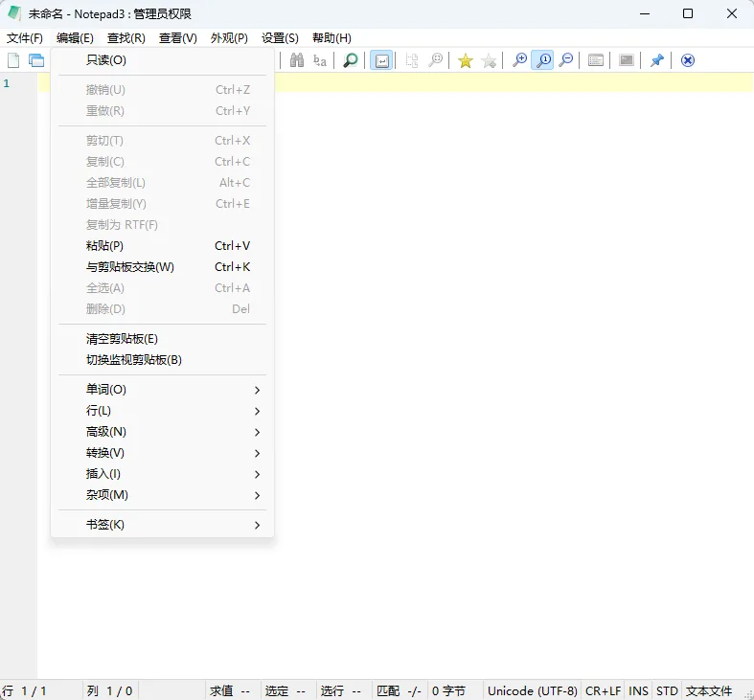Click the Reset Zoom magnifier icon
This screenshot has width=754, height=700.
coord(543,60)
